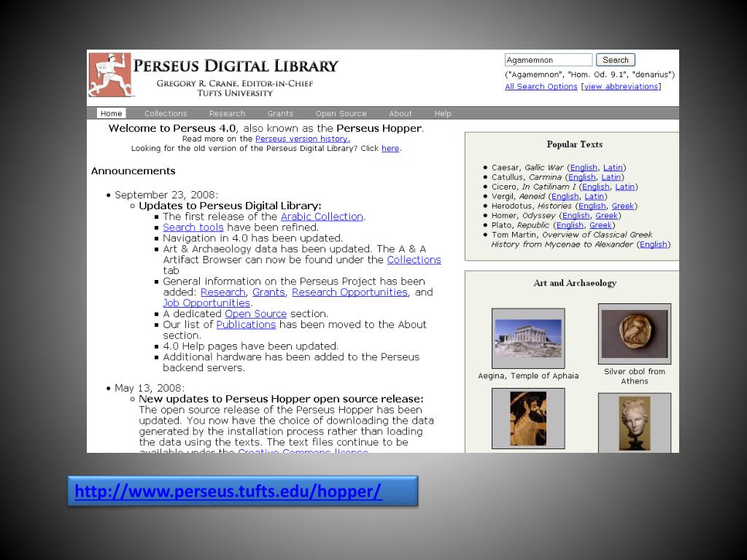Open Herodotus Histories Greek link

623,206
